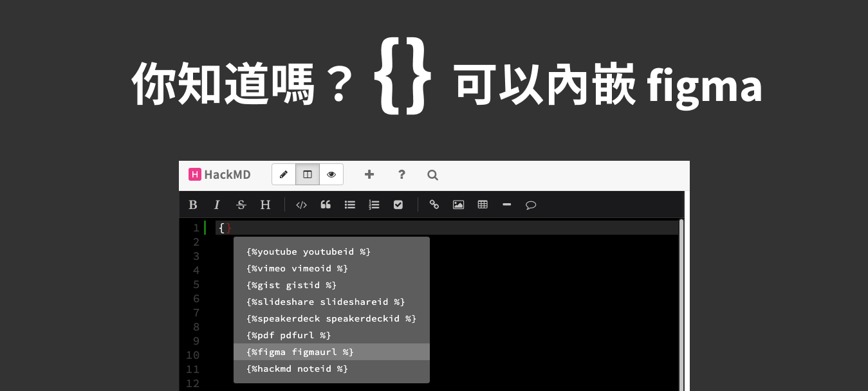The image size is (868, 391).
Task: Apply italic formatting
Action: 217,205
